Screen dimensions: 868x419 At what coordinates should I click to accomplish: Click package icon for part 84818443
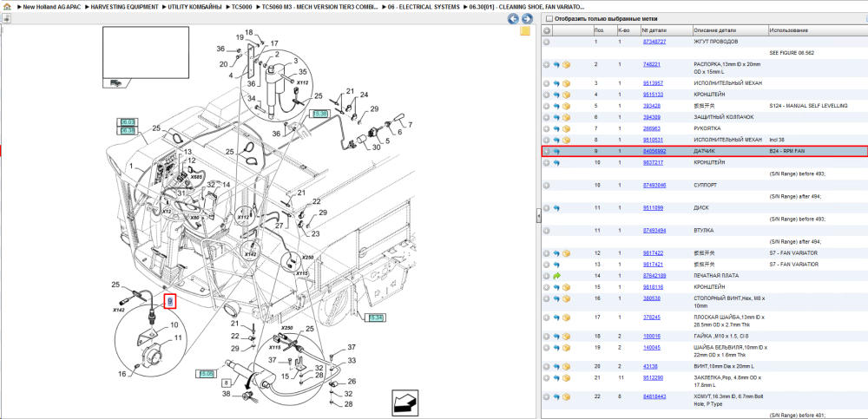(x=566, y=396)
